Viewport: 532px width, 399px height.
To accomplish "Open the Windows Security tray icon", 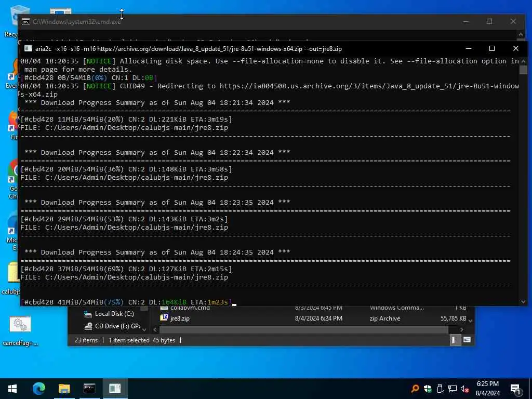I will click(x=428, y=389).
